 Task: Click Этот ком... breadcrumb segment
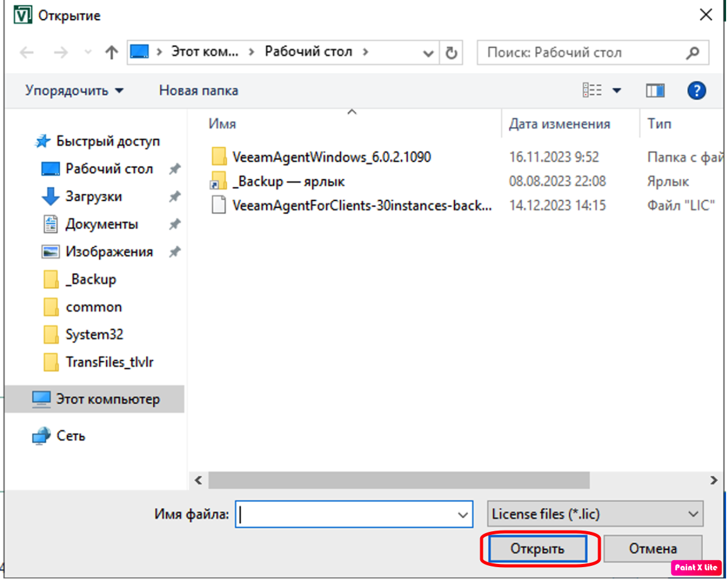(205, 52)
